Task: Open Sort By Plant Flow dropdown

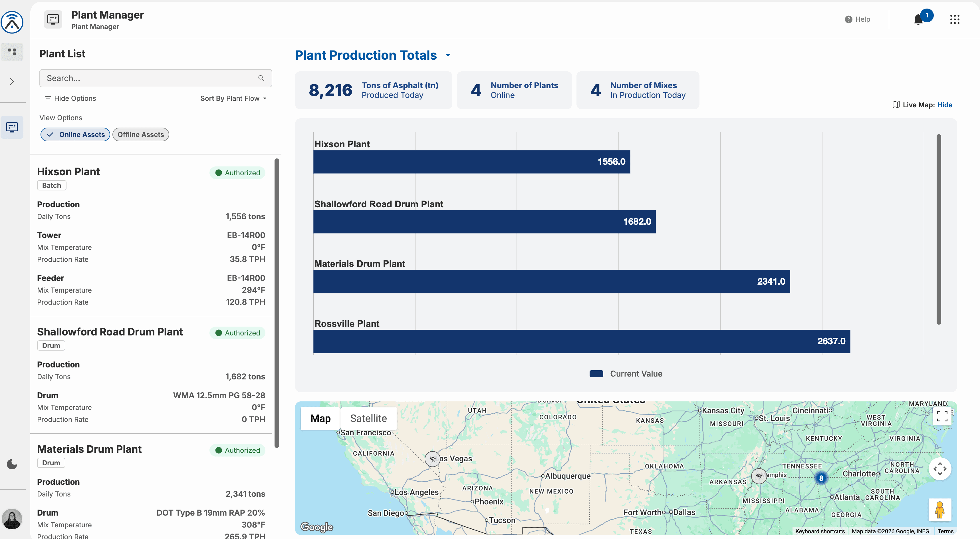Action: tap(233, 98)
